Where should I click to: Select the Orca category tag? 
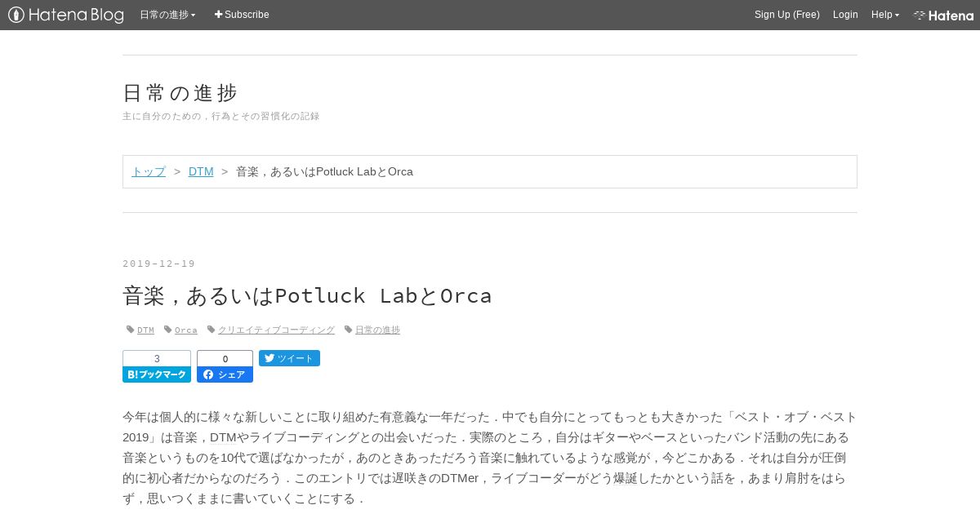pyautogui.click(x=186, y=330)
